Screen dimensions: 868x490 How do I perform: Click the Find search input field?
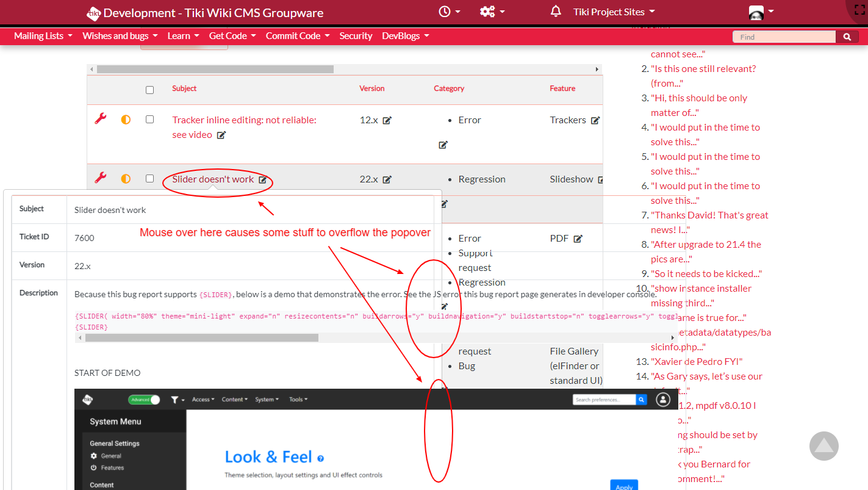click(784, 37)
